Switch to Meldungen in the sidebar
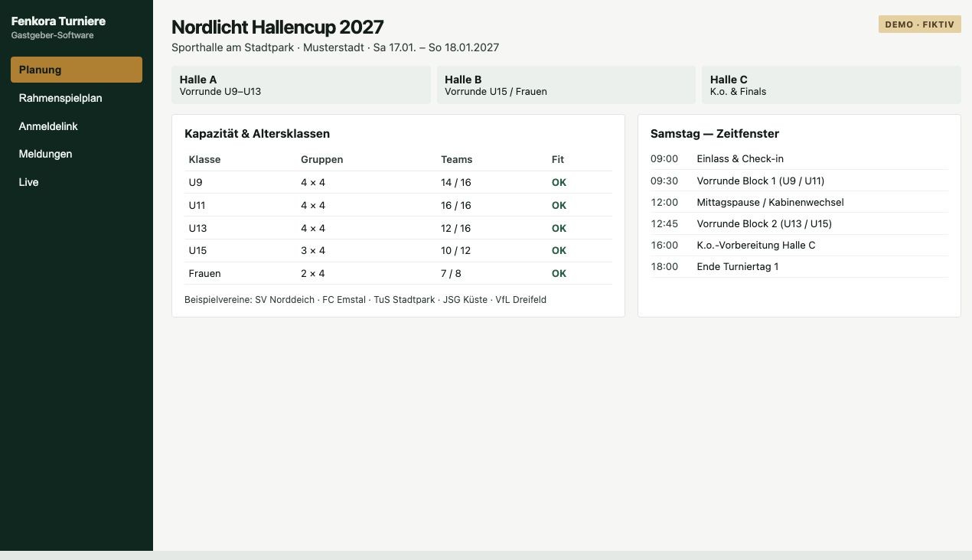This screenshot has height=560, width=972. click(x=77, y=154)
